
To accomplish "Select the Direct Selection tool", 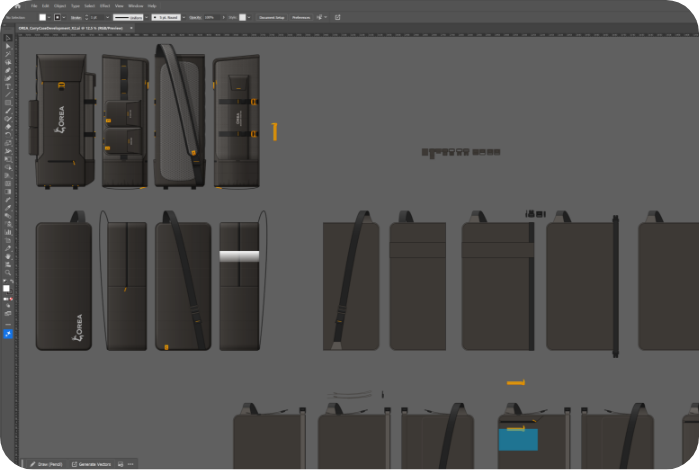I will 8,46.
